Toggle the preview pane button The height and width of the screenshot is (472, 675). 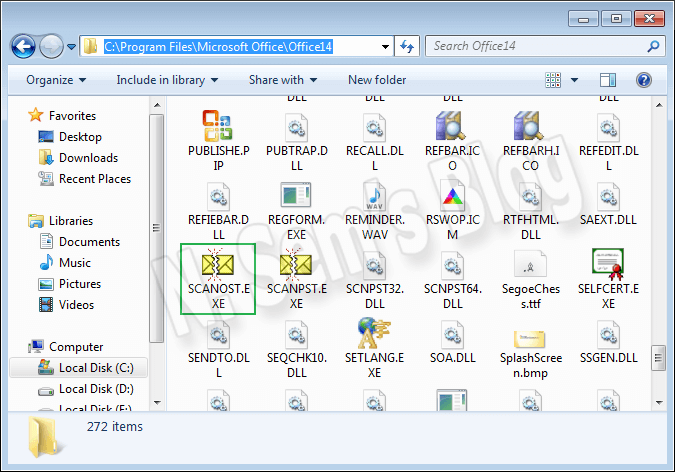(x=608, y=80)
